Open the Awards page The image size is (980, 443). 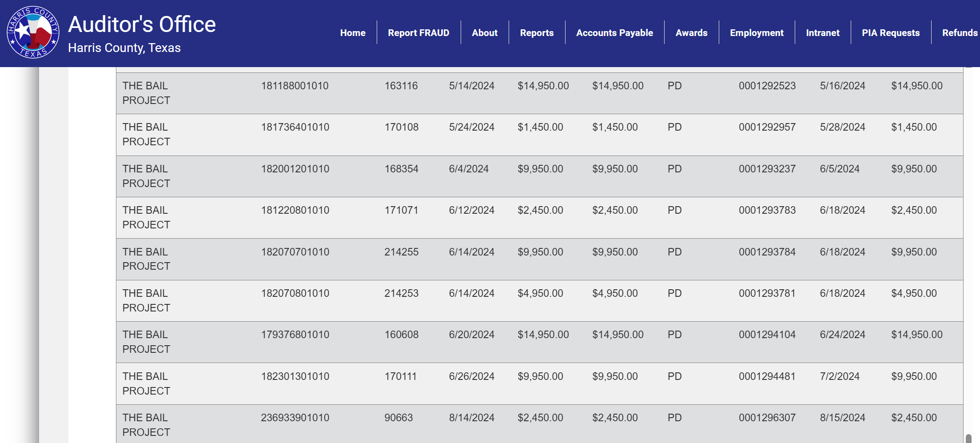pos(692,32)
